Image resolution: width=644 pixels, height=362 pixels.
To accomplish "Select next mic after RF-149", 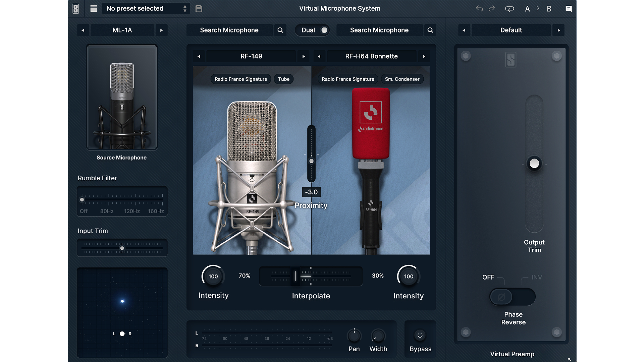I will coord(304,56).
